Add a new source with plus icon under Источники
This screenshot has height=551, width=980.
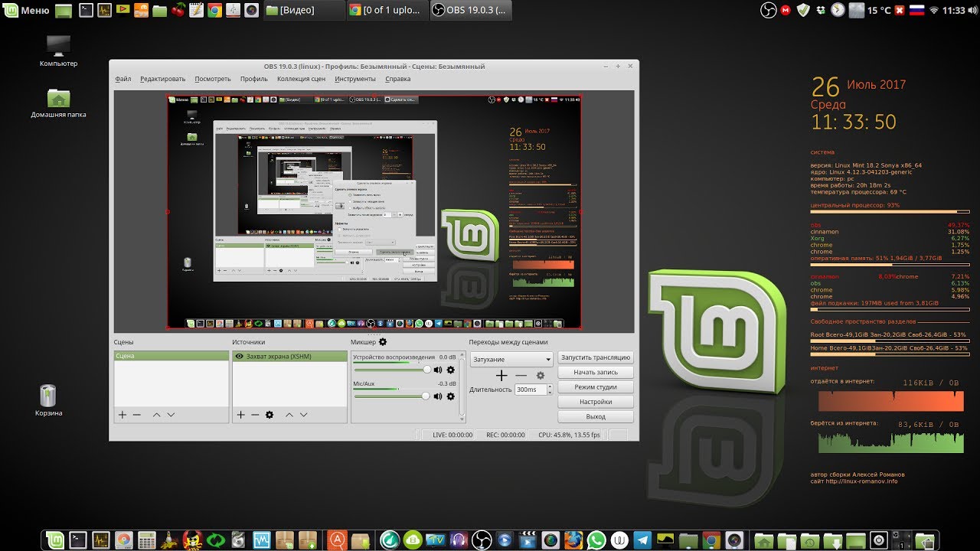tap(240, 414)
